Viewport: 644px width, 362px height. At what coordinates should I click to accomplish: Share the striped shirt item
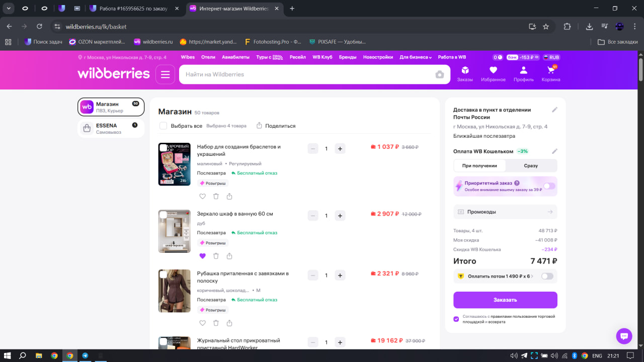pos(229,323)
